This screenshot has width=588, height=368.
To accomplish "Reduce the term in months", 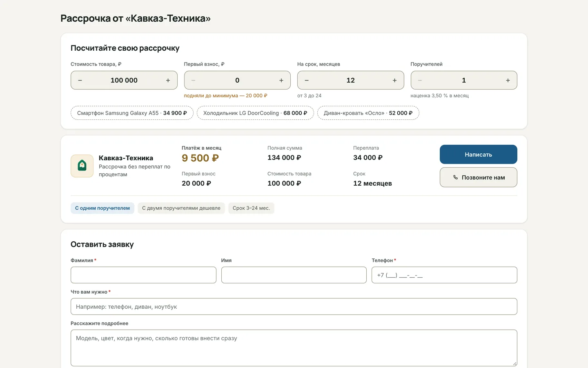I will point(307,81).
